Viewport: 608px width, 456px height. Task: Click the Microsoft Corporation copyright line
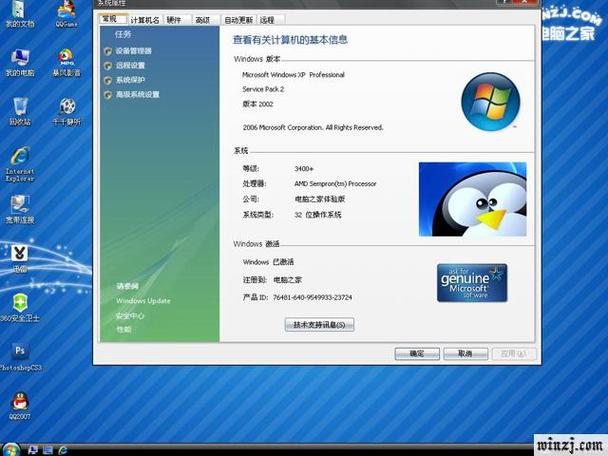point(313,127)
